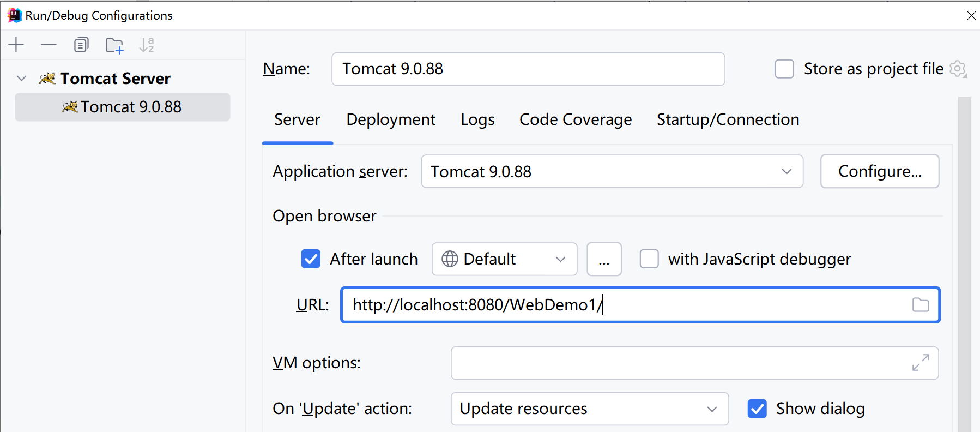Screen dimensions: 980x432
Task: Remove the selected configuration
Action: coord(49,45)
